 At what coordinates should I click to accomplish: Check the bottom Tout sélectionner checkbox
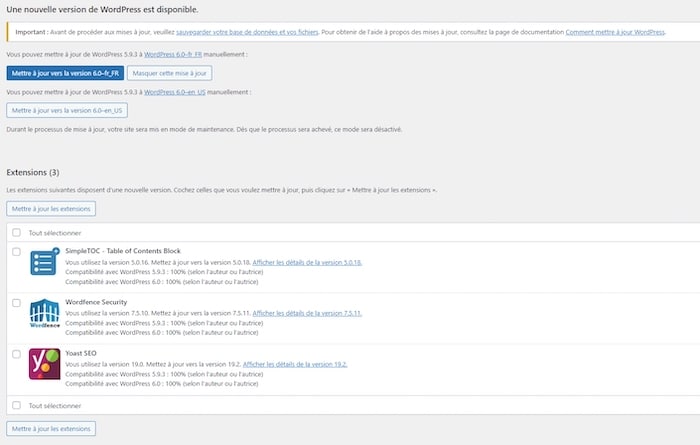(x=17, y=405)
